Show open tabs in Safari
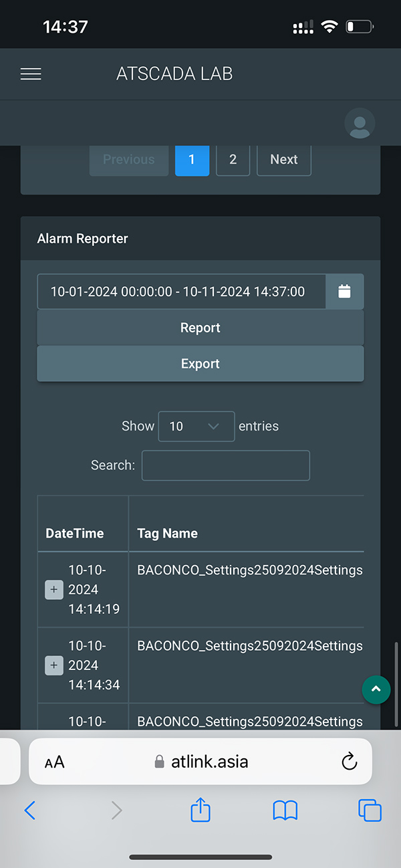 [x=370, y=810]
